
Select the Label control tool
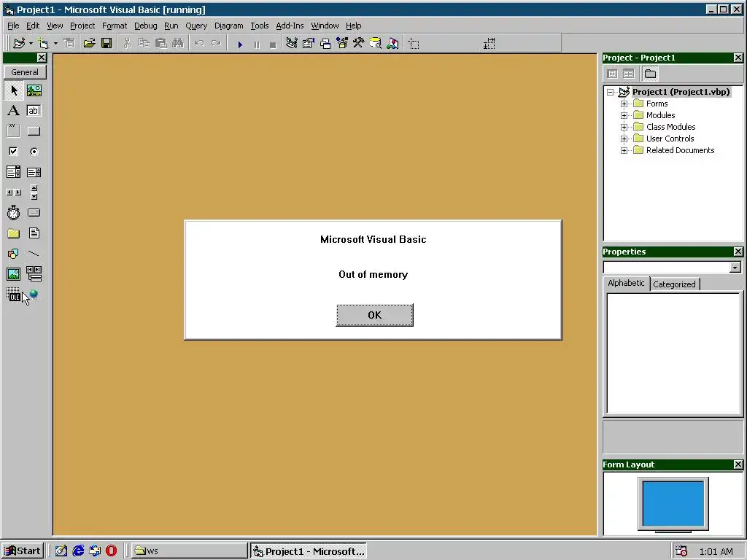tap(14, 111)
